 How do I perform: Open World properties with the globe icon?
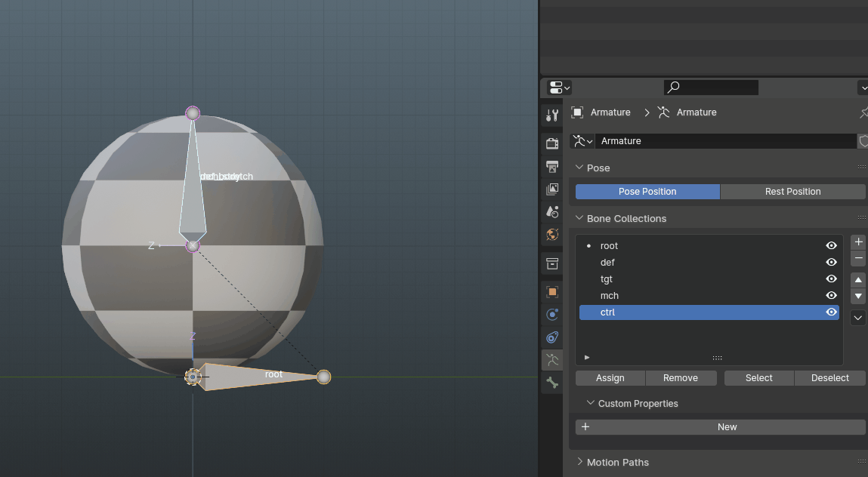click(551, 235)
